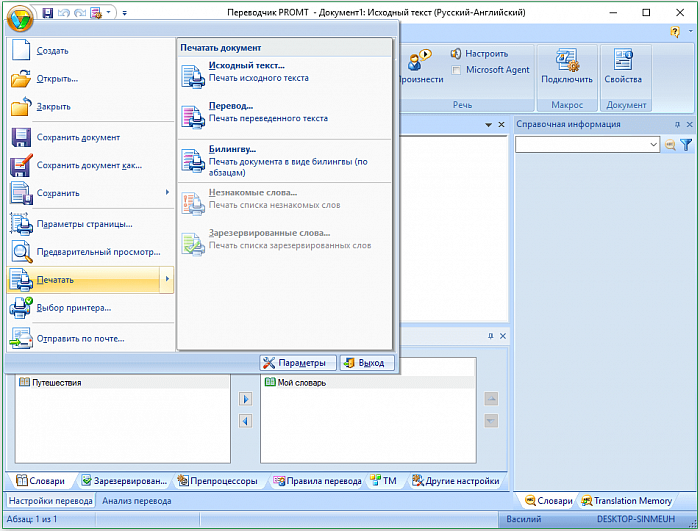Switch to the Препроцессоры tab

click(x=218, y=481)
